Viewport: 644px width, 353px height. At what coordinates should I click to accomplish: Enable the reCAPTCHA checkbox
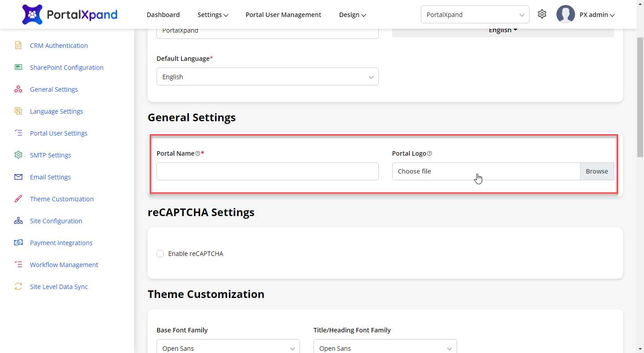(160, 254)
